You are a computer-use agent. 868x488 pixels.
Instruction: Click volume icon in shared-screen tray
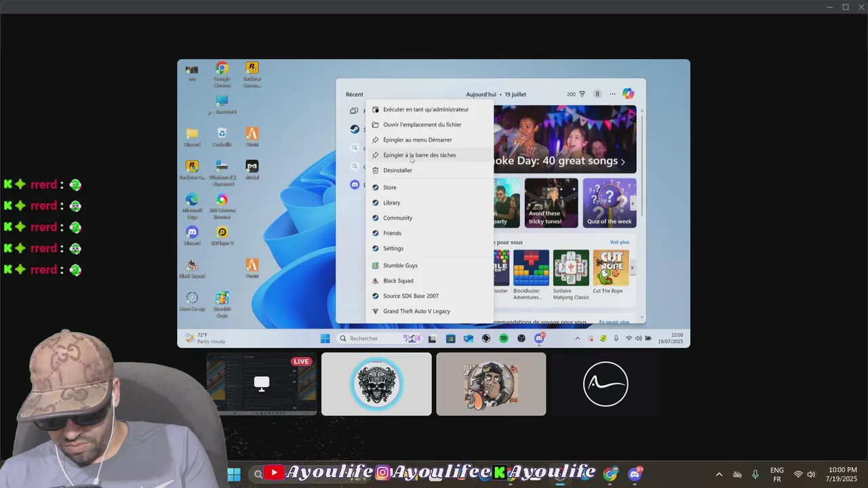click(x=639, y=338)
